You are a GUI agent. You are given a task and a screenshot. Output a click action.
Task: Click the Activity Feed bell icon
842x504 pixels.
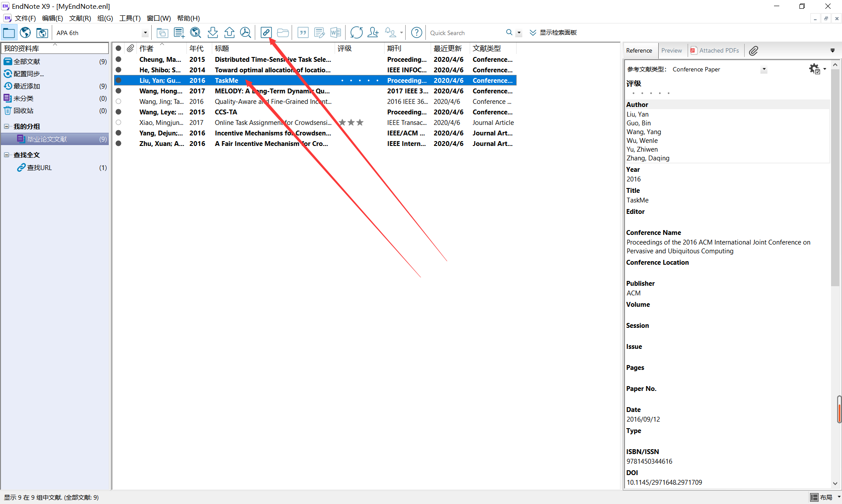pos(390,32)
